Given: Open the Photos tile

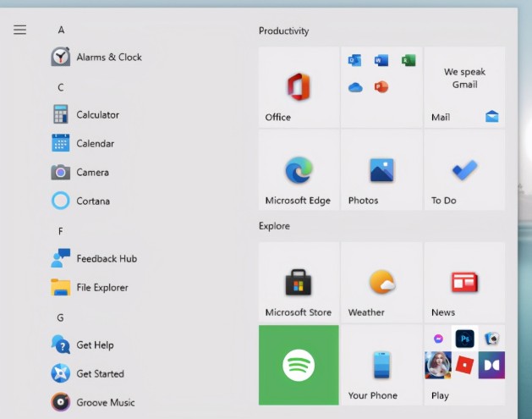Looking at the screenshot, I should coord(381,170).
